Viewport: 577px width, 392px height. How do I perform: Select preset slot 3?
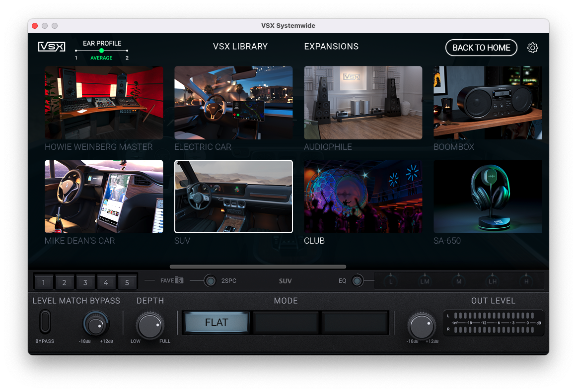pyautogui.click(x=85, y=282)
